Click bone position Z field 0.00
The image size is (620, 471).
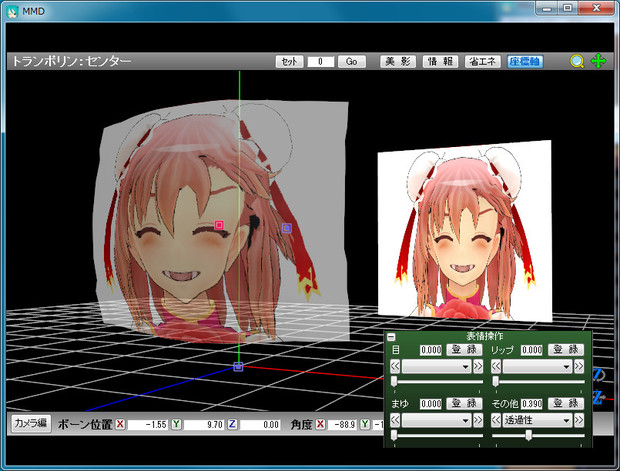(x=260, y=424)
